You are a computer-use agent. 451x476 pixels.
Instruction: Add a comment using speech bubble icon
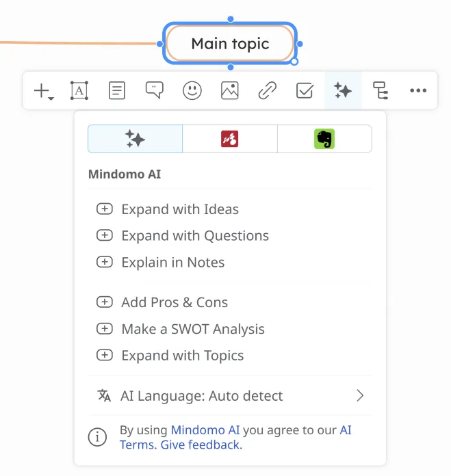coord(155,90)
